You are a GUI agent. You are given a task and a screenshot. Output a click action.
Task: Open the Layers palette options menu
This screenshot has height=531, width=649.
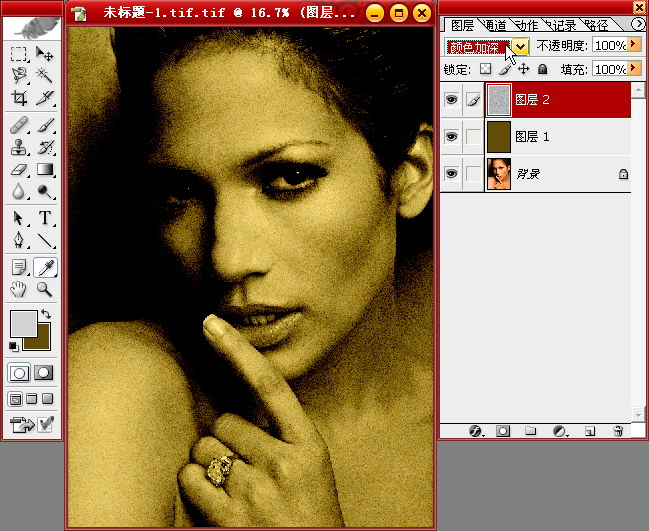[x=637, y=24]
